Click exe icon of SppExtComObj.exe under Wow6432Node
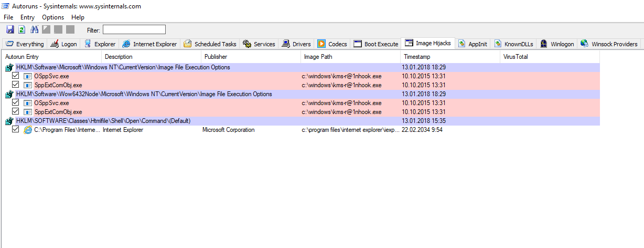Viewport: 644px width, 248px height. (x=28, y=112)
